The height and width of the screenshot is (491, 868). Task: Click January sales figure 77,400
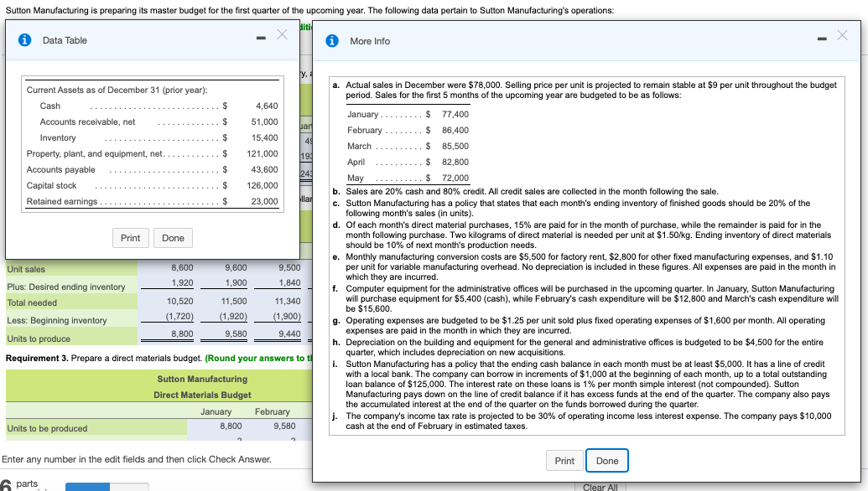tap(455, 115)
